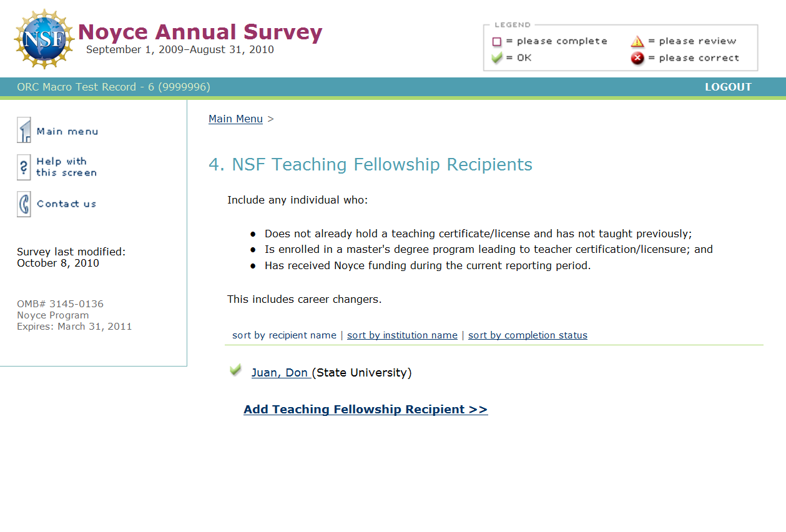Screen dimensions: 786x532
Task: Click the Contact us phone icon
Action: point(24,204)
